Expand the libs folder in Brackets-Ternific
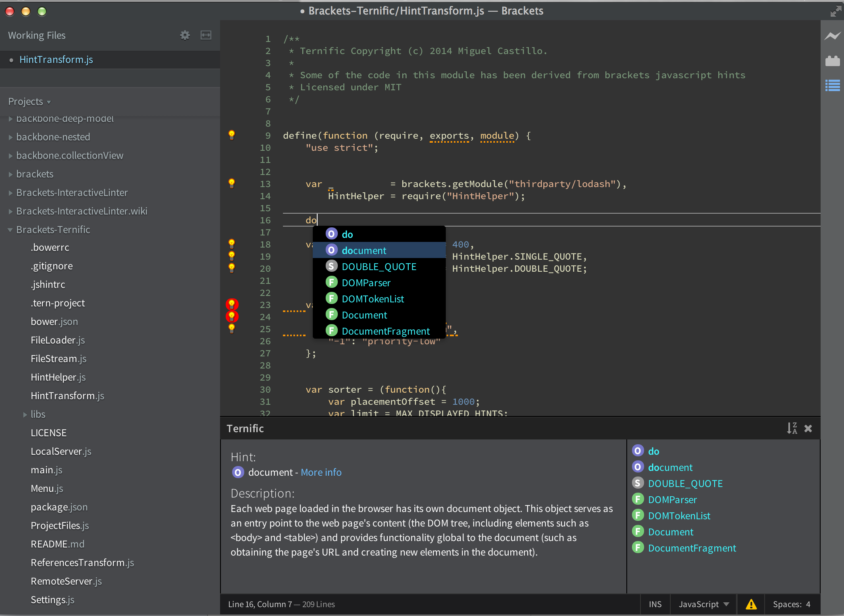The height and width of the screenshot is (616, 844). coord(24,414)
